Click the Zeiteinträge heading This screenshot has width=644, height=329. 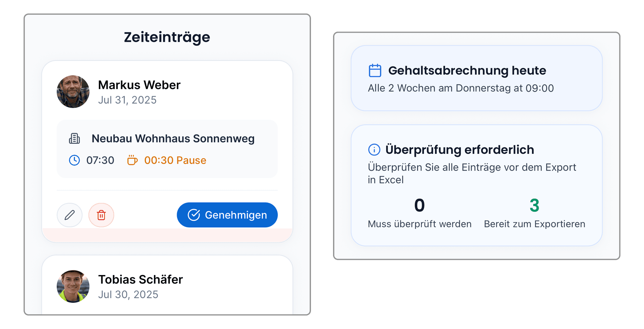pos(167,37)
